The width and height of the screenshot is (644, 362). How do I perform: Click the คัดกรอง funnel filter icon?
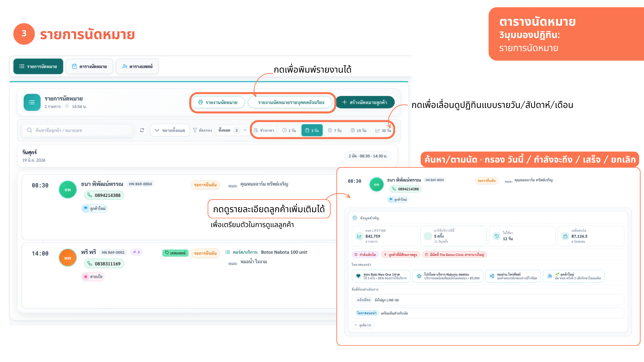(195, 130)
